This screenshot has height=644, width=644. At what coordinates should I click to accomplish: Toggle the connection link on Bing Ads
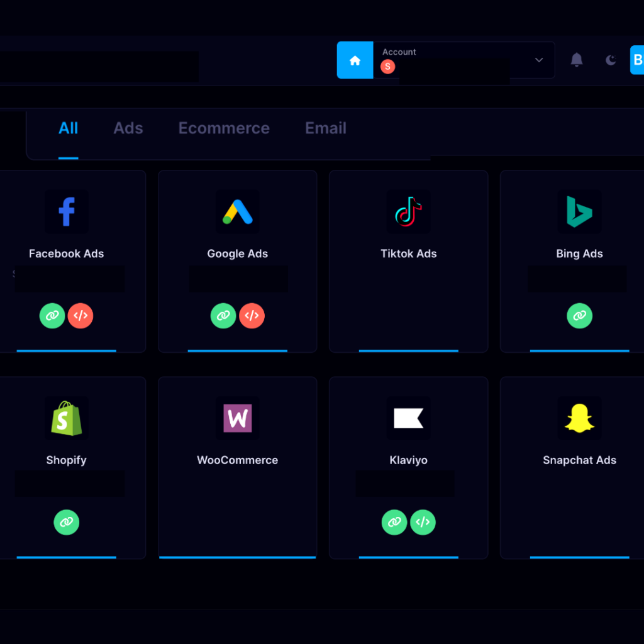click(579, 316)
